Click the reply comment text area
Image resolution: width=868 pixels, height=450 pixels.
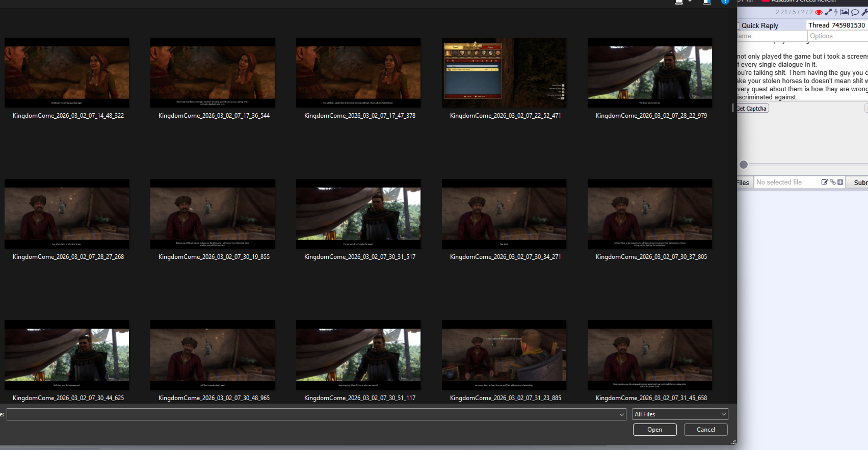802,71
